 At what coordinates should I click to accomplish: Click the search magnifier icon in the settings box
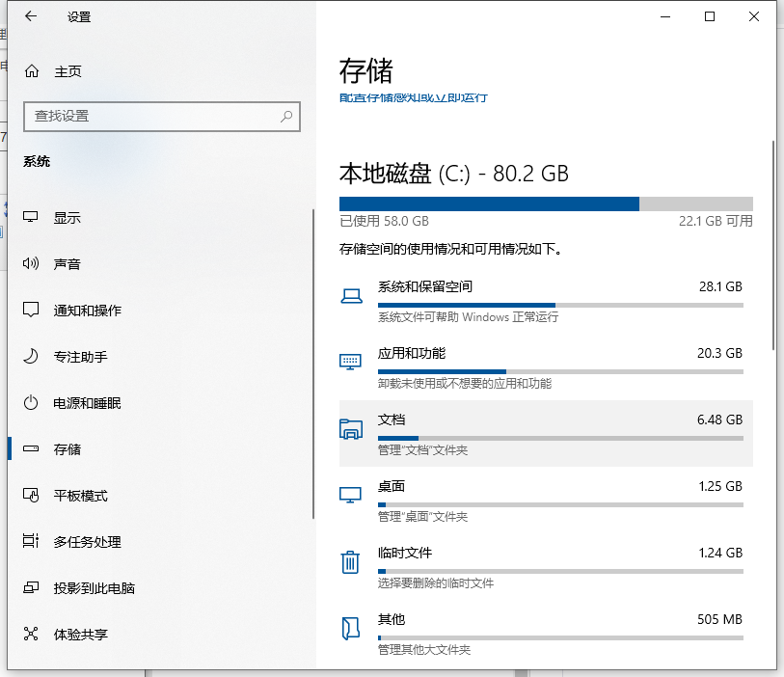pyautogui.click(x=286, y=116)
